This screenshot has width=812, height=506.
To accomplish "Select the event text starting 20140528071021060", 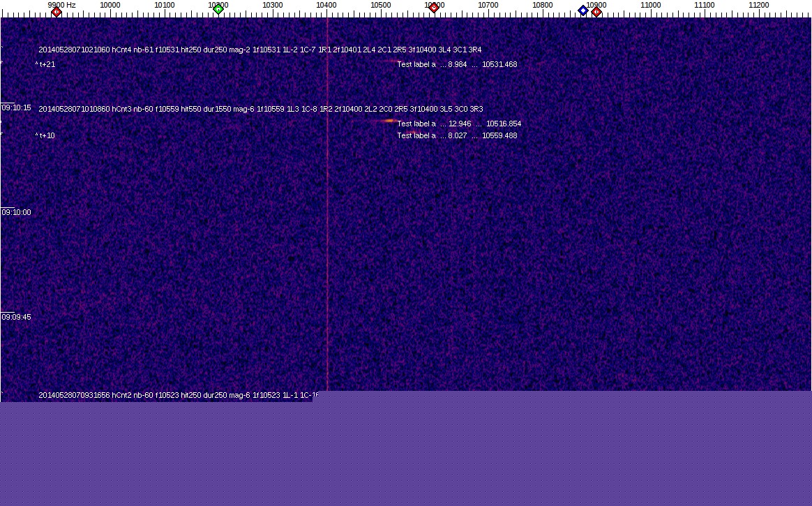I will coord(260,50).
